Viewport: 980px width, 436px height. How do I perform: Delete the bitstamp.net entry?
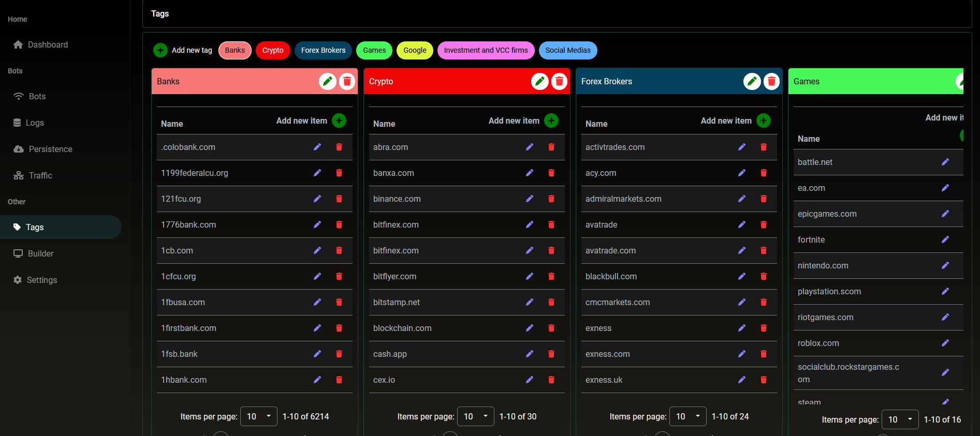(x=551, y=302)
